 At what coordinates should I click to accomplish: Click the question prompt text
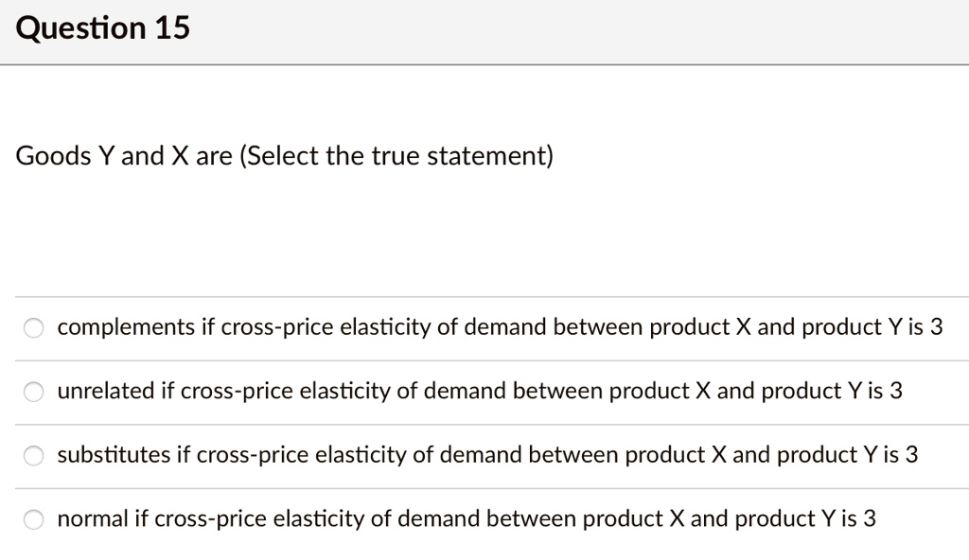pyautogui.click(x=286, y=155)
